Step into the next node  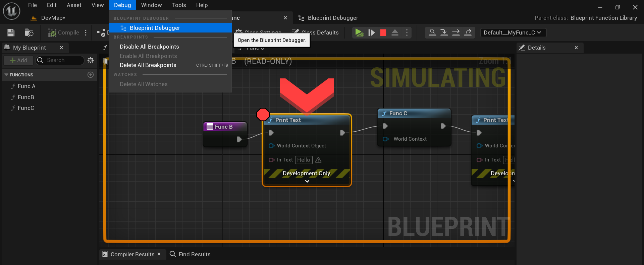(444, 32)
